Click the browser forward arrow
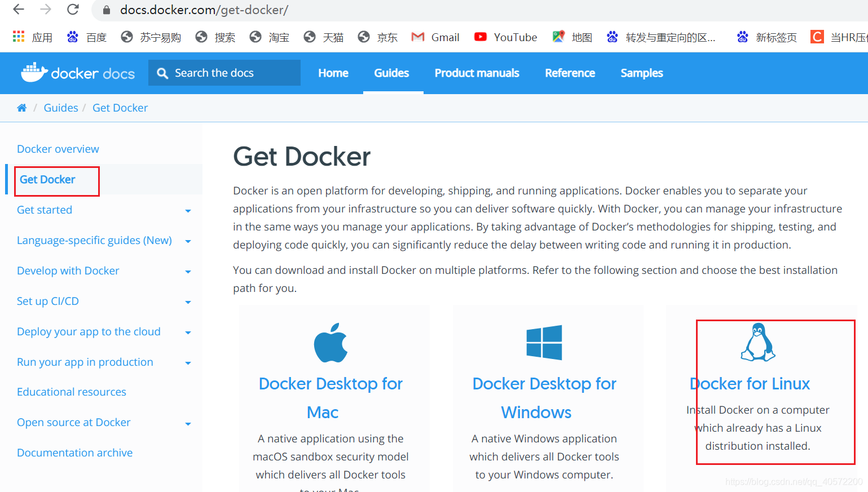Viewport: 868px width, 492px height. 46,10
